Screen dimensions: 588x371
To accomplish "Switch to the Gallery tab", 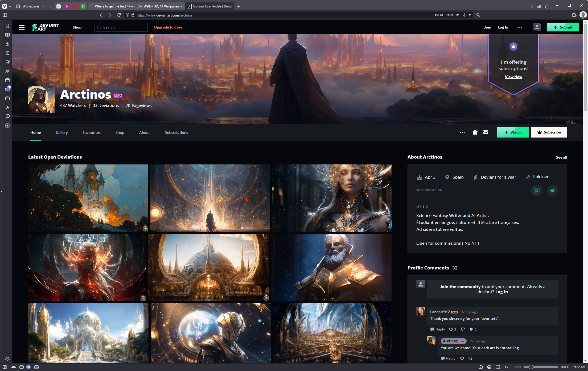I will [62, 132].
